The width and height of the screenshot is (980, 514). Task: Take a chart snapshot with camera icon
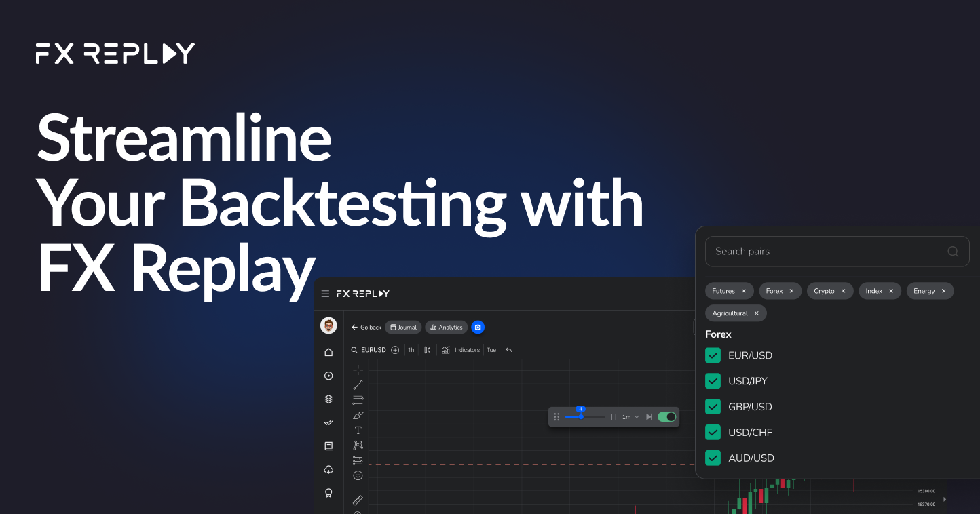click(x=478, y=327)
